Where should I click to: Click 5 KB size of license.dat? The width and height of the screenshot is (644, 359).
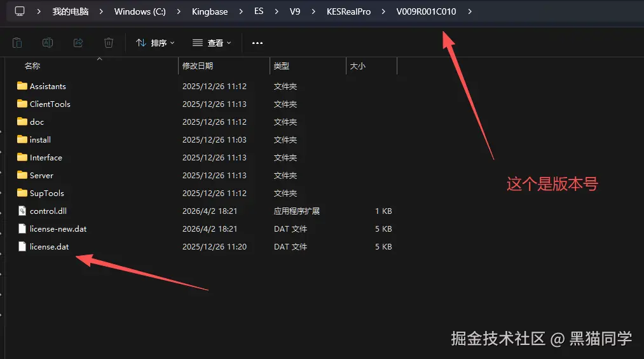pos(383,247)
